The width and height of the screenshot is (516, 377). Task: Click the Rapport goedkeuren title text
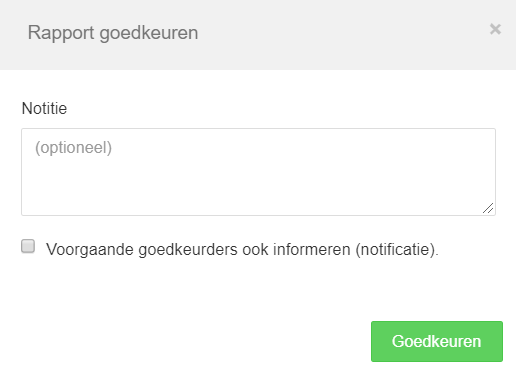[x=113, y=33]
